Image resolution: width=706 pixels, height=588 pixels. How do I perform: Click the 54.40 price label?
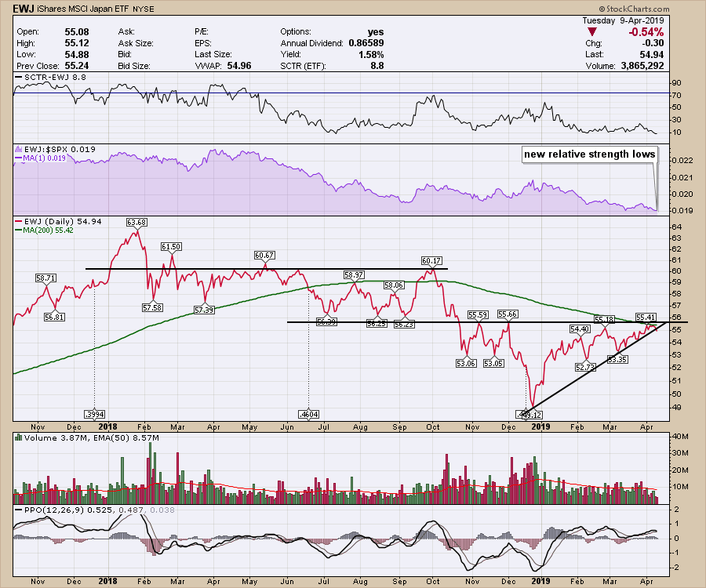pos(580,328)
